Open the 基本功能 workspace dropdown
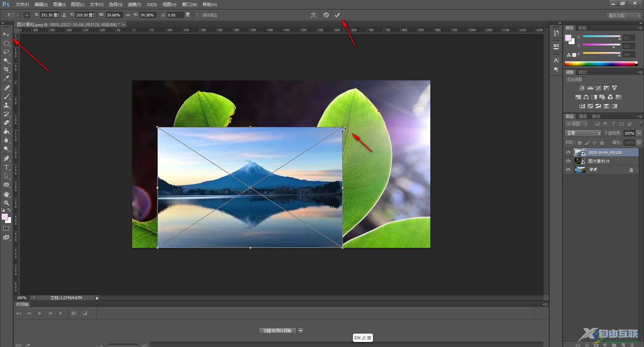 click(624, 15)
